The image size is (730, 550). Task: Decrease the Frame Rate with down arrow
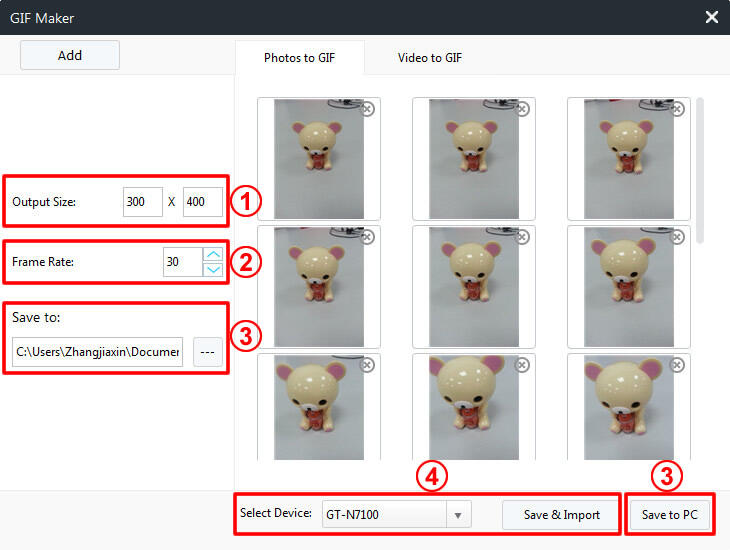pos(212,269)
